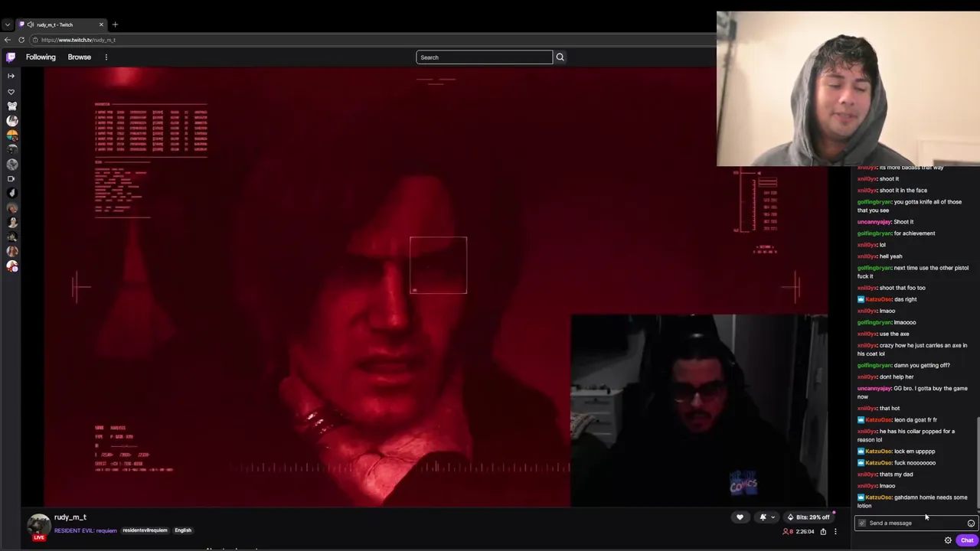The image size is (980, 551).
Task: Open the last followed channel avatar with red badge
Action: tap(11, 266)
